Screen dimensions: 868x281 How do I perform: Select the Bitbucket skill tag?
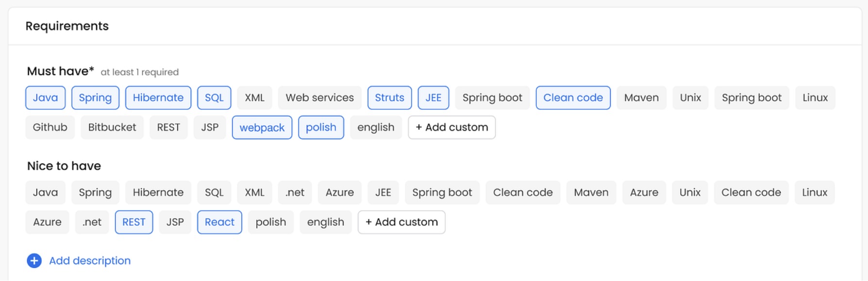tap(112, 127)
